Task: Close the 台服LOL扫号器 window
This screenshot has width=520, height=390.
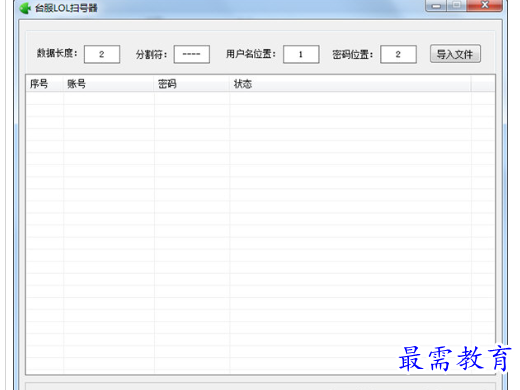Action: pyautogui.click(x=485, y=5)
